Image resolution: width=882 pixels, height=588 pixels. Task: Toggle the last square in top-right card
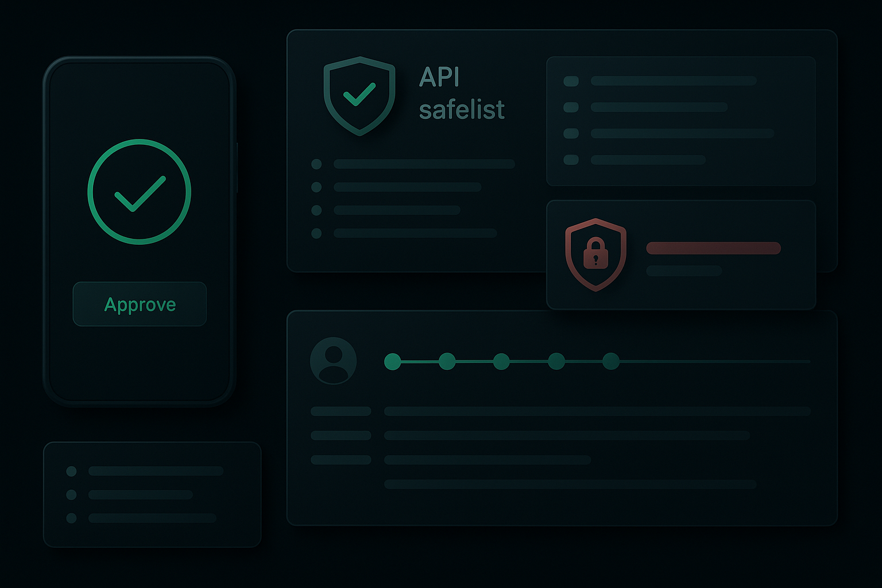coord(571,160)
